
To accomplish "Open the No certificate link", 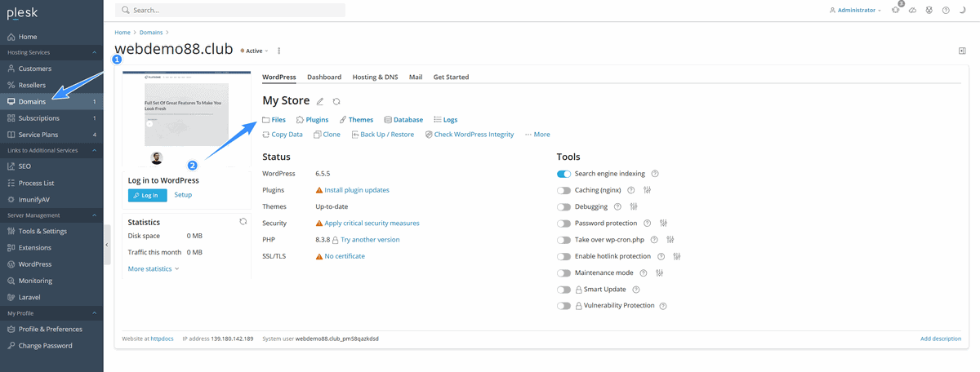I will (345, 256).
